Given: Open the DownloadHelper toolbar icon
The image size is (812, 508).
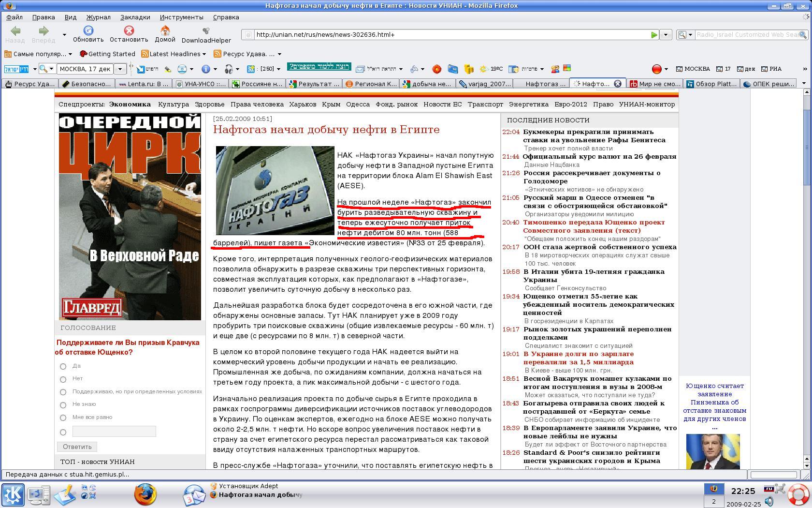Looking at the screenshot, I should pyautogui.click(x=206, y=31).
